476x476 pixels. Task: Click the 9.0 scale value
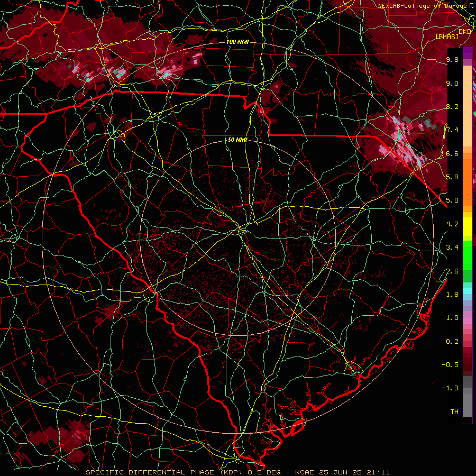click(452, 83)
